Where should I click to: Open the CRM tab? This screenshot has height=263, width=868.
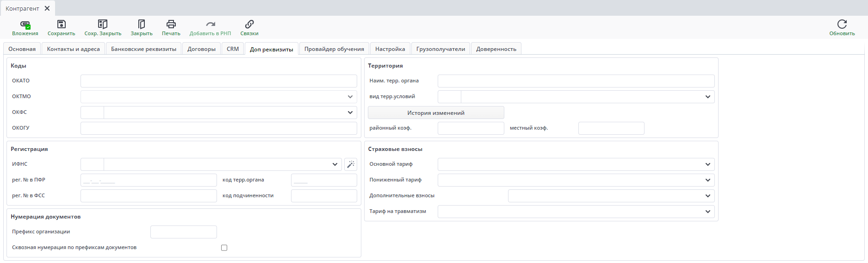tap(233, 49)
